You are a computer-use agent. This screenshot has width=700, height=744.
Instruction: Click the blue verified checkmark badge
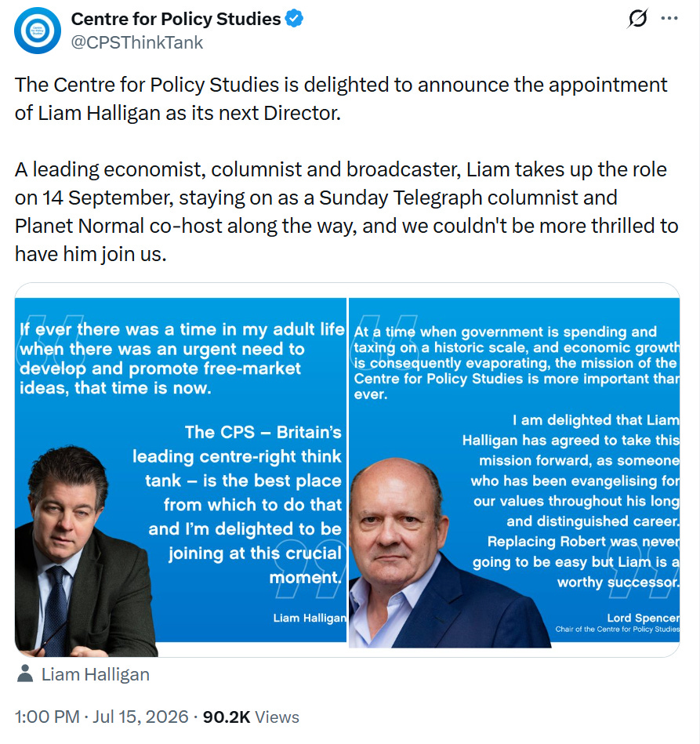coord(294,19)
